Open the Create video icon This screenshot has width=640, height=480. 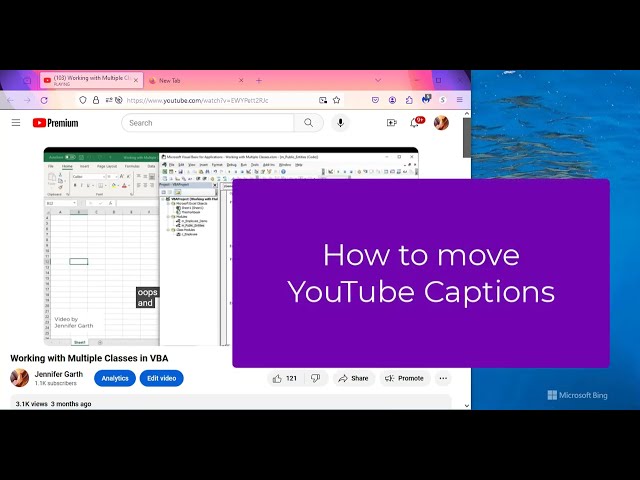coord(391,123)
